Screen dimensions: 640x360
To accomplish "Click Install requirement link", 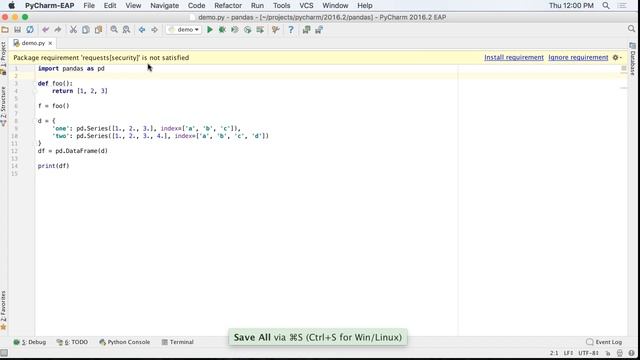I will tap(514, 58).
